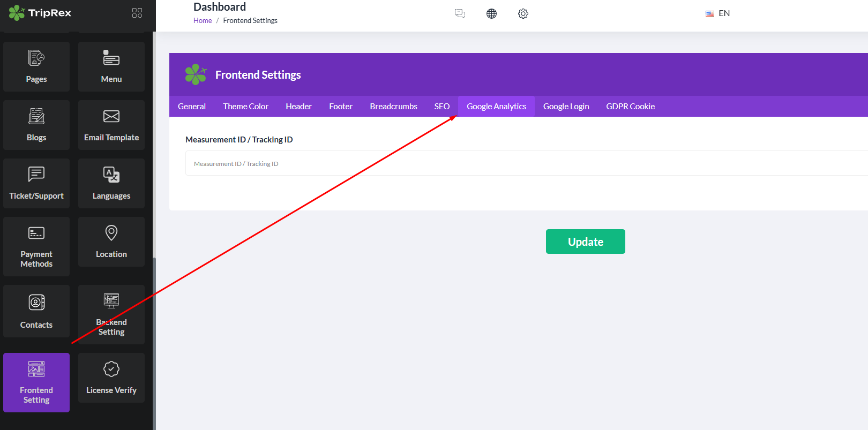This screenshot has width=868, height=430.
Task: Open the Location sidebar tile
Action: [x=111, y=242]
